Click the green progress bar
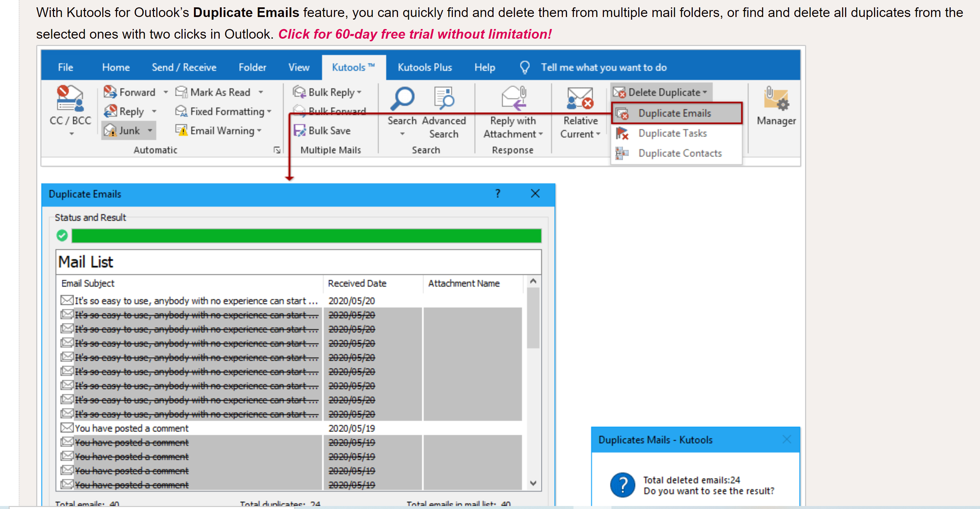 coord(306,236)
